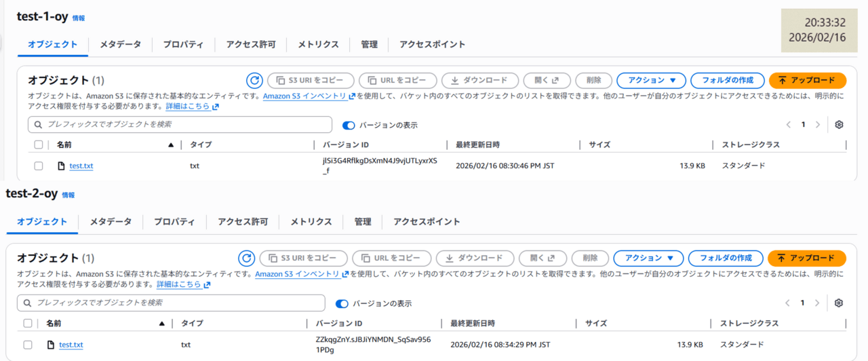Go to previous page in test-2-oy list
The image size is (868, 361).
point(787,303)
